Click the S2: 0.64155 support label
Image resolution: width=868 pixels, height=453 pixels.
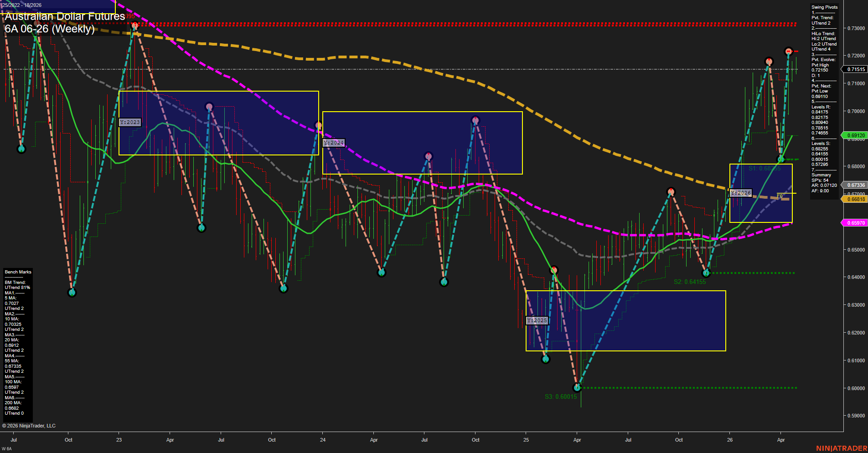pos(689,282)
